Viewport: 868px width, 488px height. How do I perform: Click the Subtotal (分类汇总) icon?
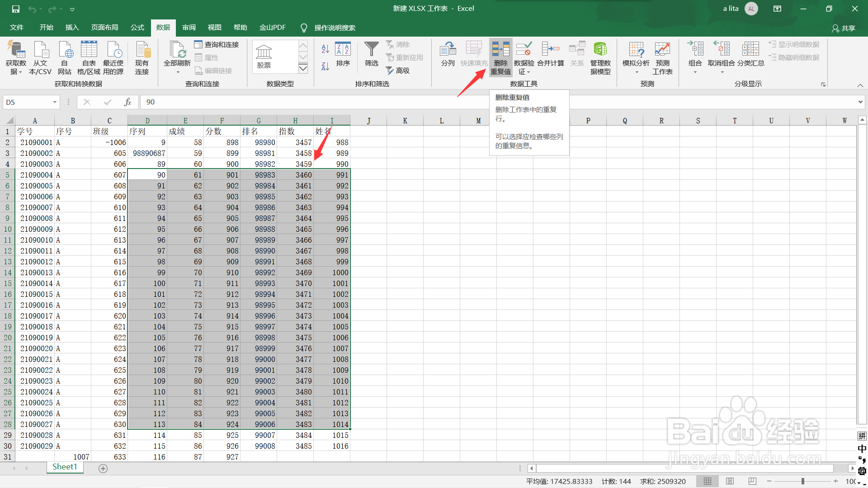point(750,50)
